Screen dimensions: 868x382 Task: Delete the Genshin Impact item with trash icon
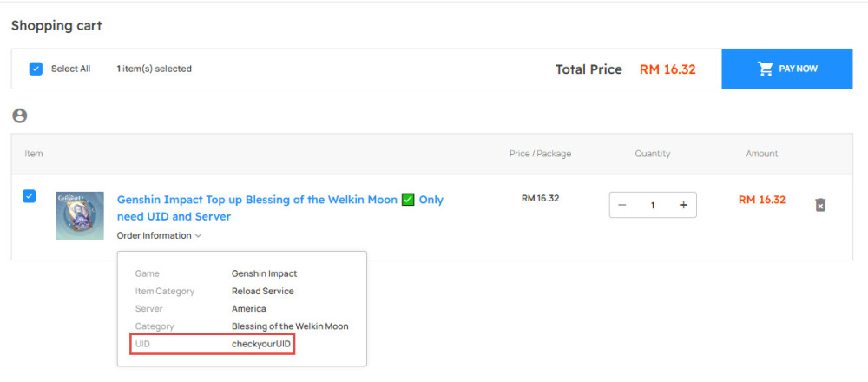820,205
